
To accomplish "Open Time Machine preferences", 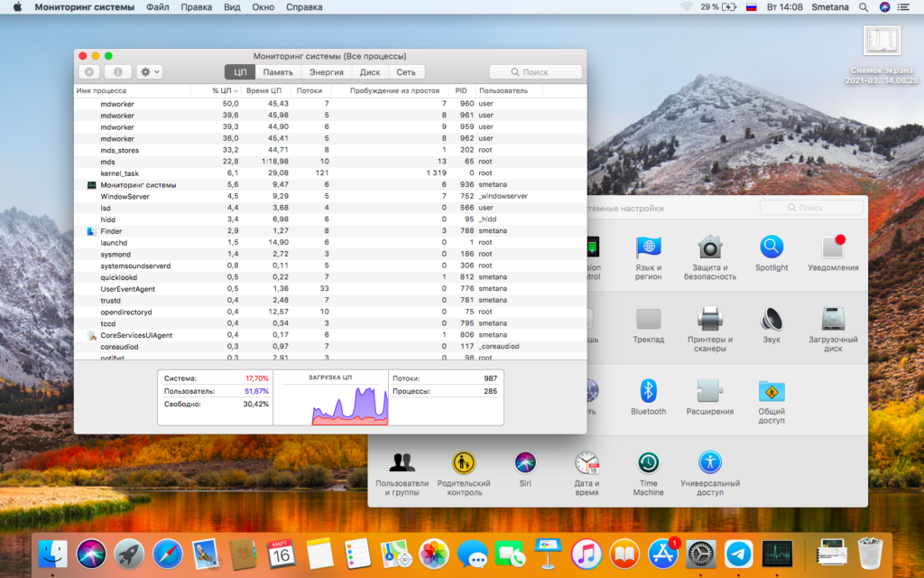I will [x=648, y=473].
